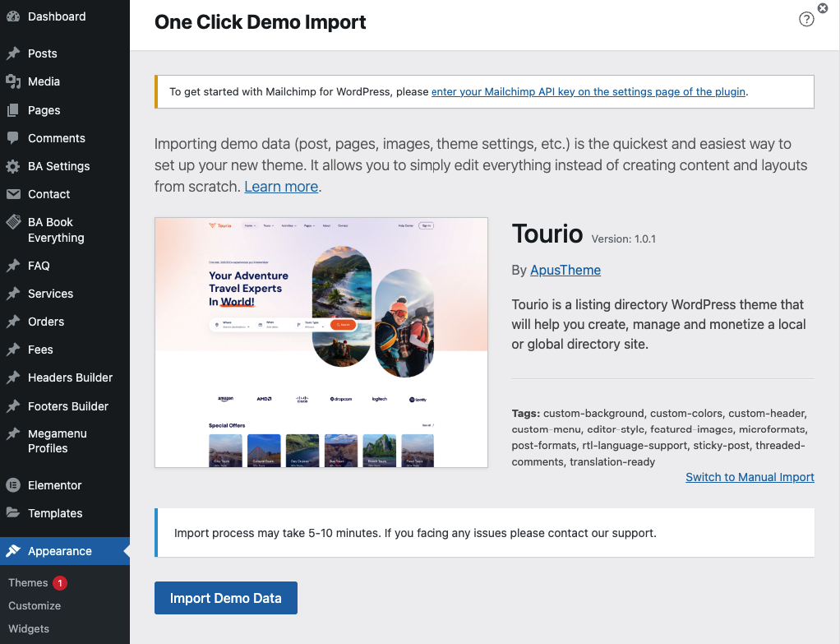Follow the ApusTheme author link
This screenshot has width=840, height=644.
[565, 270]
